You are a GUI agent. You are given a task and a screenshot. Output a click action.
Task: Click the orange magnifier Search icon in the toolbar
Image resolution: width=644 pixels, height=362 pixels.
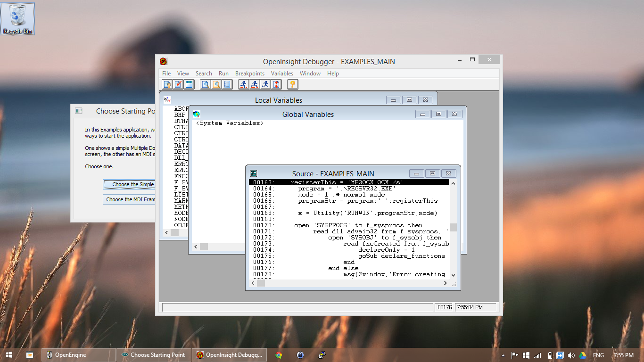216,84
